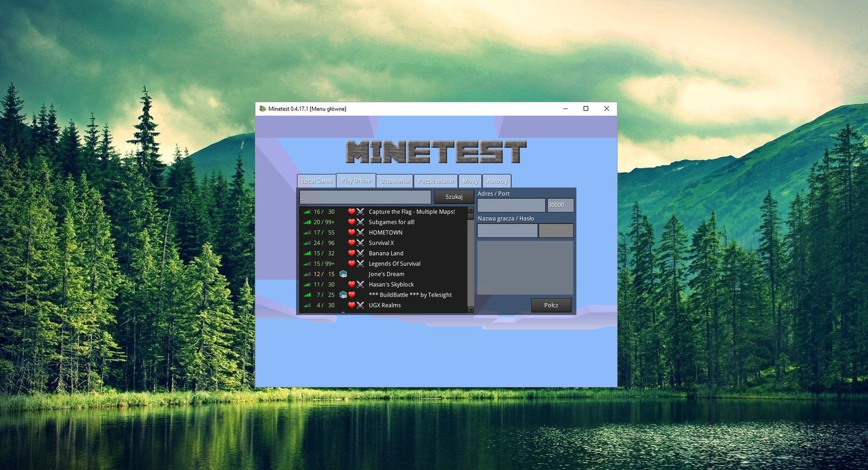Click the PvP swords icon next to HOMETOWN
Viewport: 868px width, 470px height.
pyautogui.click(x=360, y=232)
